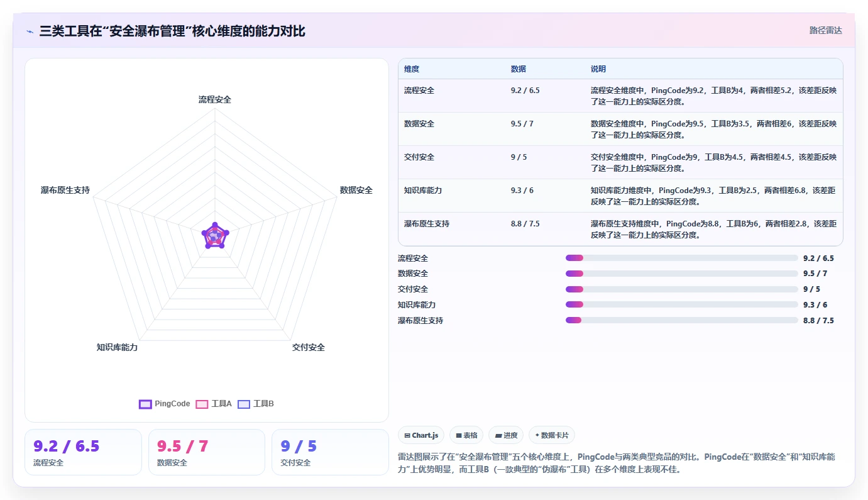Click the lightning icon beside the title
868x500 pixels.
click(x=30, y=31)
